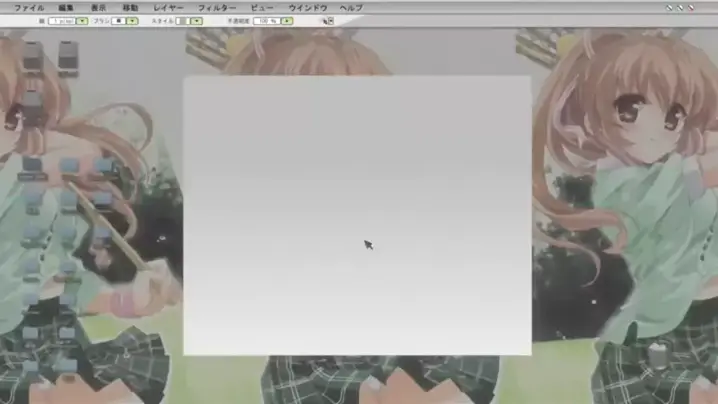Viewport: 718px width, 404px height.
Task: Open the レイヤー menu
Action: click(168, 7)
